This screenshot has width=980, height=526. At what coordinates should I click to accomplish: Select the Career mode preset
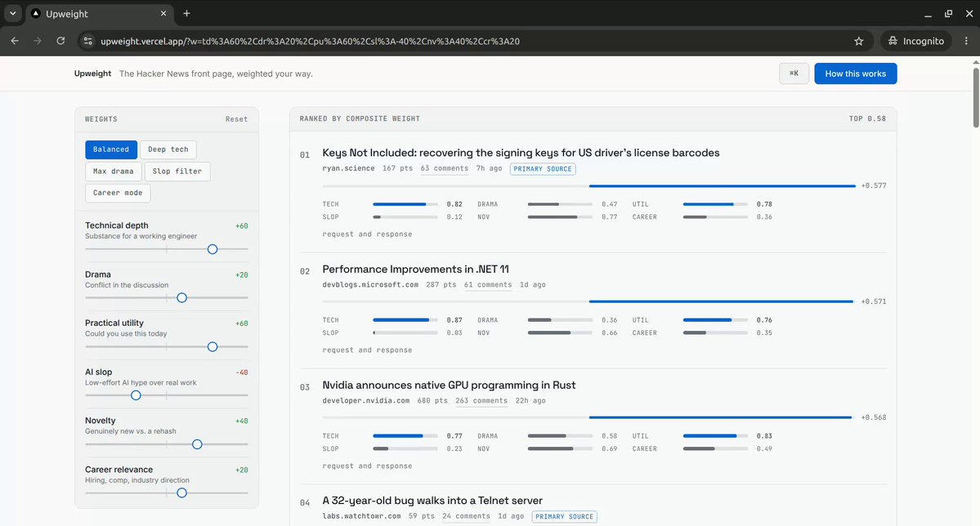click(118, 193)
